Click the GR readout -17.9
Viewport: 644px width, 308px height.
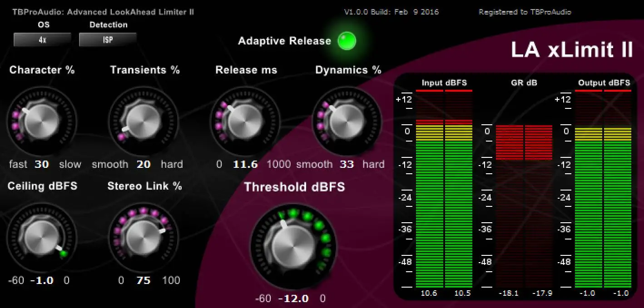coord(542,293)
